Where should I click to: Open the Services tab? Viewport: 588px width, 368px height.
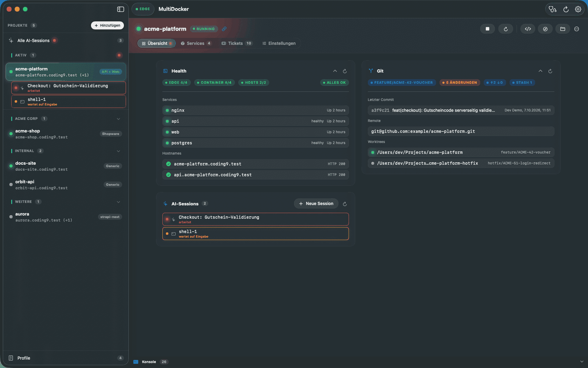(196, 43)
